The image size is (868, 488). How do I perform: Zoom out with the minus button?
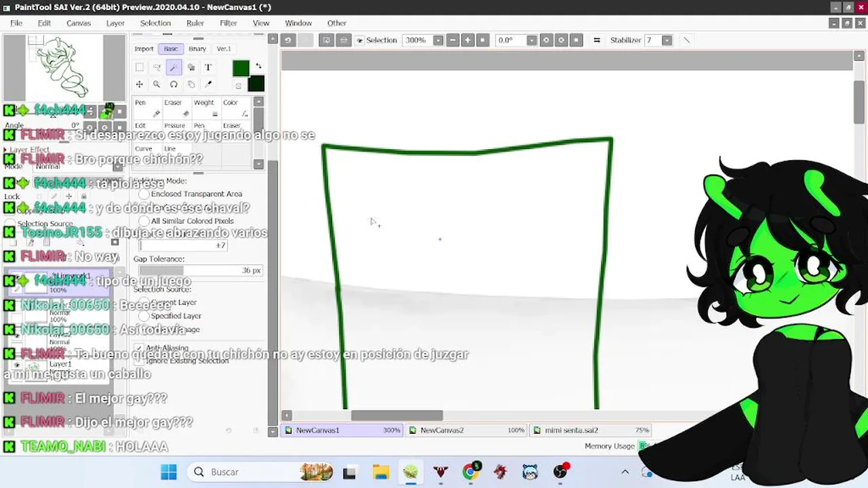click(x=452, y=40)
